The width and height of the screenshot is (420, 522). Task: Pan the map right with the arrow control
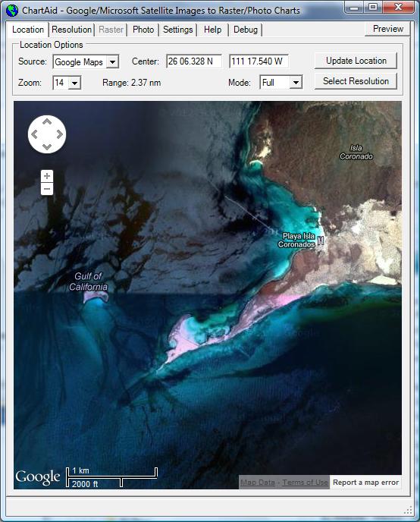click(60, 134)
